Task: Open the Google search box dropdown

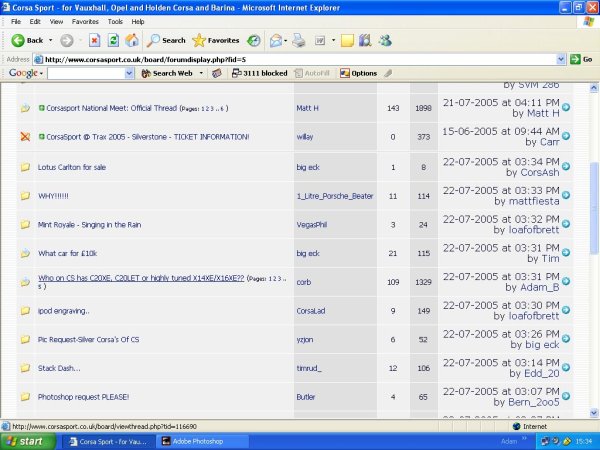Action: (x=130, y=73)
